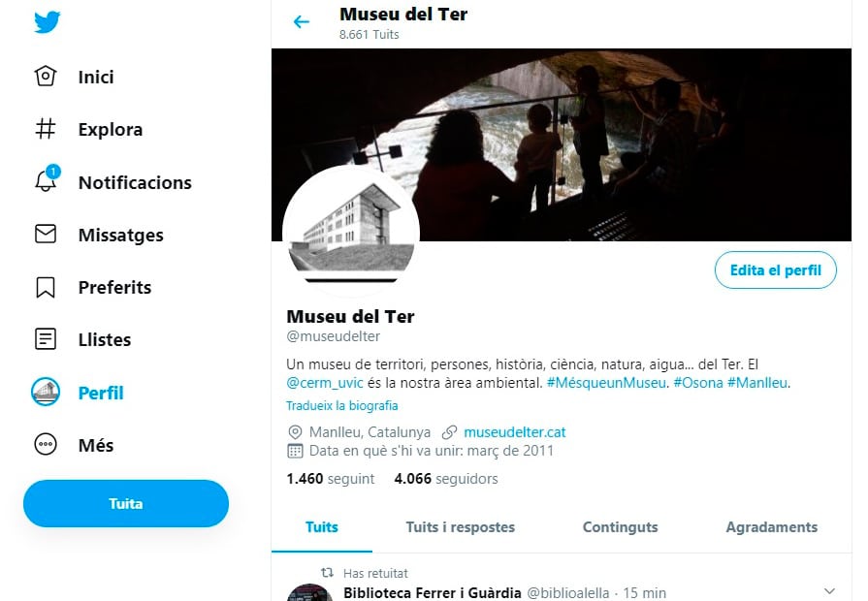Click the Twitter bird logo
Image resolution: width=868 pixels, height=601 pixels.
click(48, 22)
